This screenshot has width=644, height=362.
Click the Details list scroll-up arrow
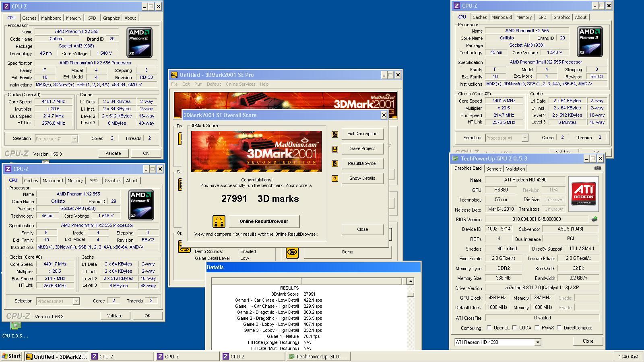pyautogui.click(x=411, y=282)
